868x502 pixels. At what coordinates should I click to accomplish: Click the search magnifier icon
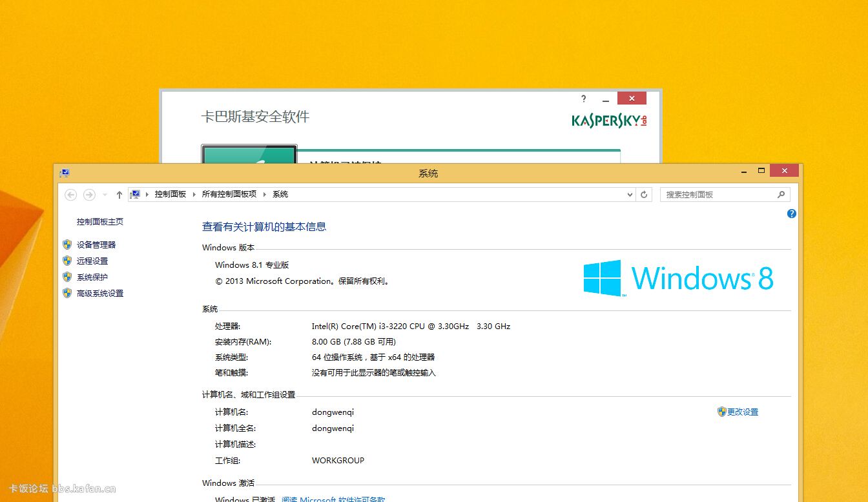tap(781, 194)
